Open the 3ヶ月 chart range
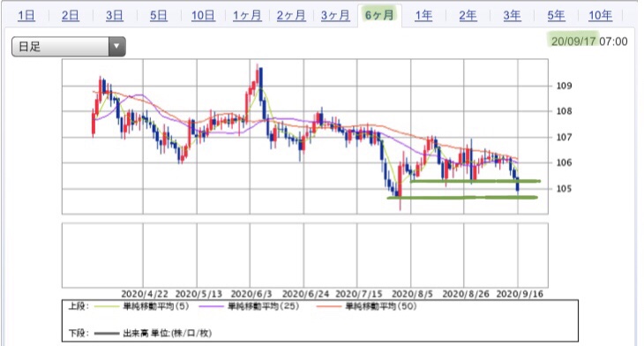This screenshot has height=346, width=644. tap(335, 16)
